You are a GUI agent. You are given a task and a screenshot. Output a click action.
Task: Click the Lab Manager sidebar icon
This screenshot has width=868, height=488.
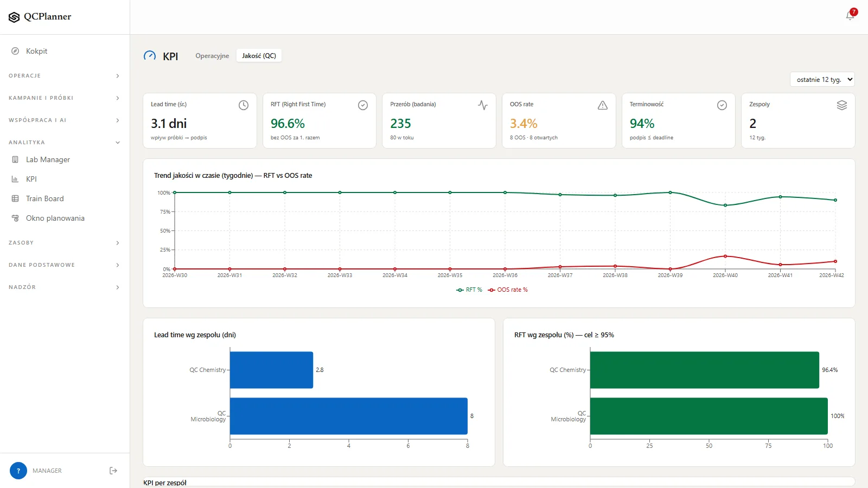tap(15, 159)
